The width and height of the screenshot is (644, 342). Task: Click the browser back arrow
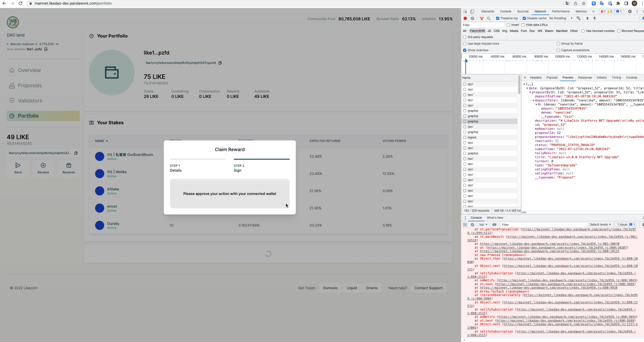click(x=4, y=3)
